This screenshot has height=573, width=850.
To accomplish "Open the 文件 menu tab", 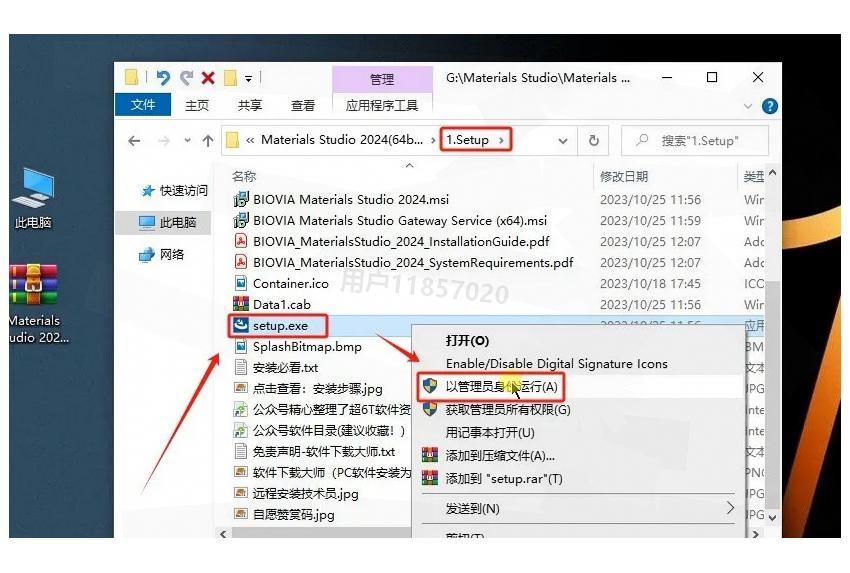I will point(143,105).
